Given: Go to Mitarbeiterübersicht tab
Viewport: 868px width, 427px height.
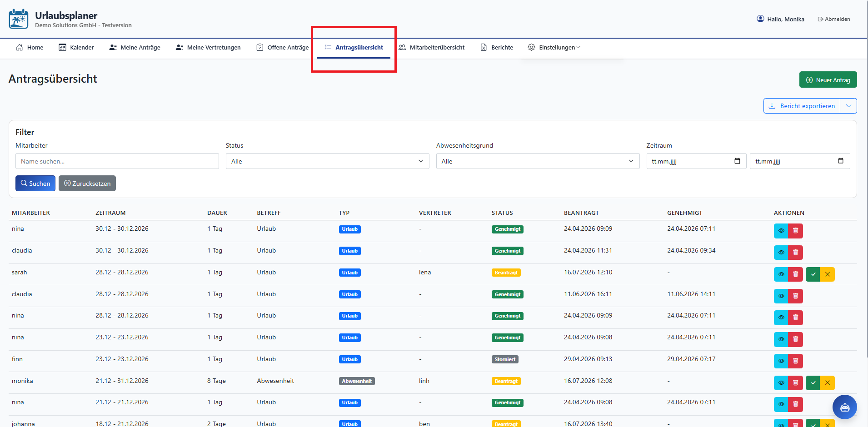Looking at the screenshot, I should (432, 47).
